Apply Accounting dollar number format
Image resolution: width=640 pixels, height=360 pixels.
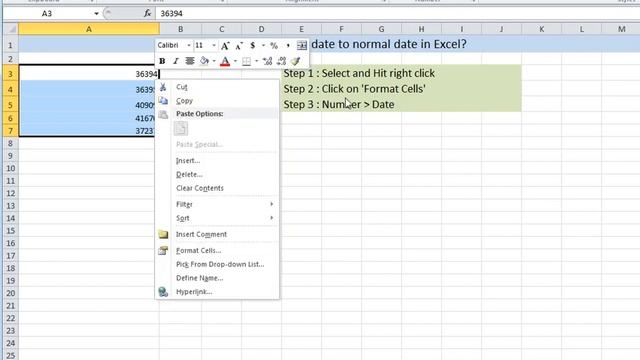(x=253, y=46)
